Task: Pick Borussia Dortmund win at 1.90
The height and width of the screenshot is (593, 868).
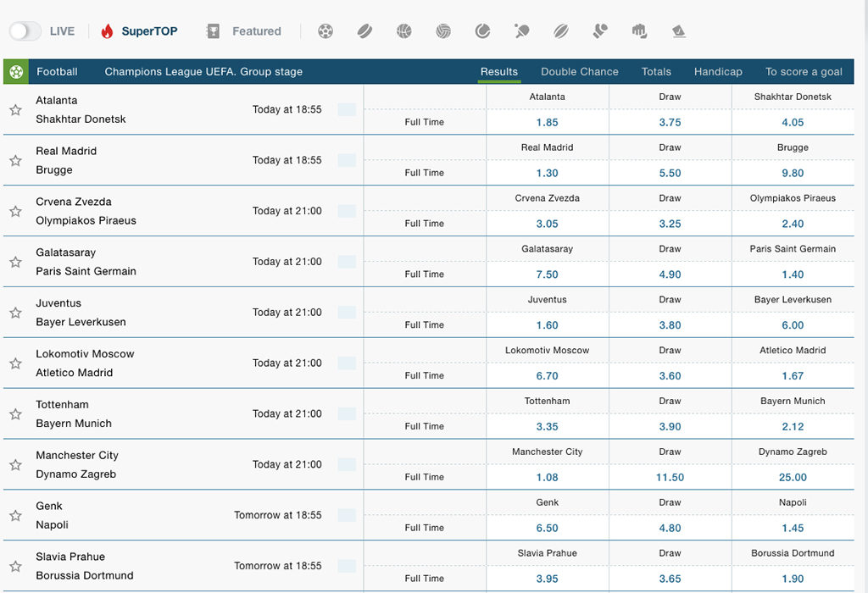Action: pos(793,579)
